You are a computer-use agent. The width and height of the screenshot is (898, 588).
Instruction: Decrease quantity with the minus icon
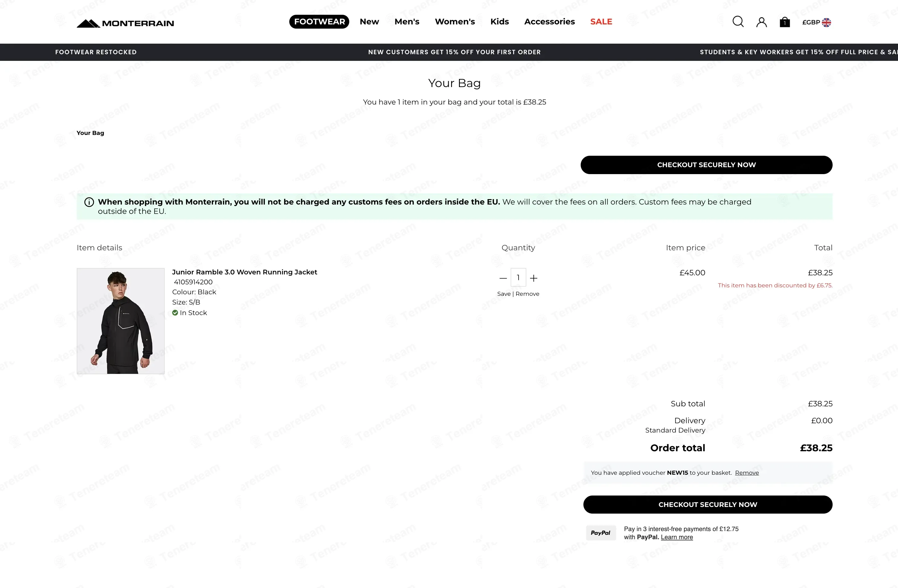pos(503,278)
